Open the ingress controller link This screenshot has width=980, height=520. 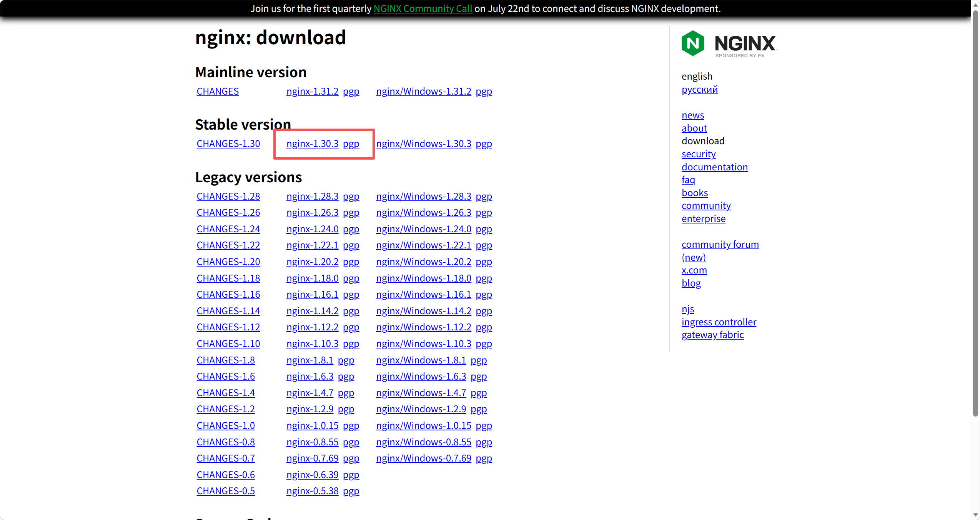719,322
